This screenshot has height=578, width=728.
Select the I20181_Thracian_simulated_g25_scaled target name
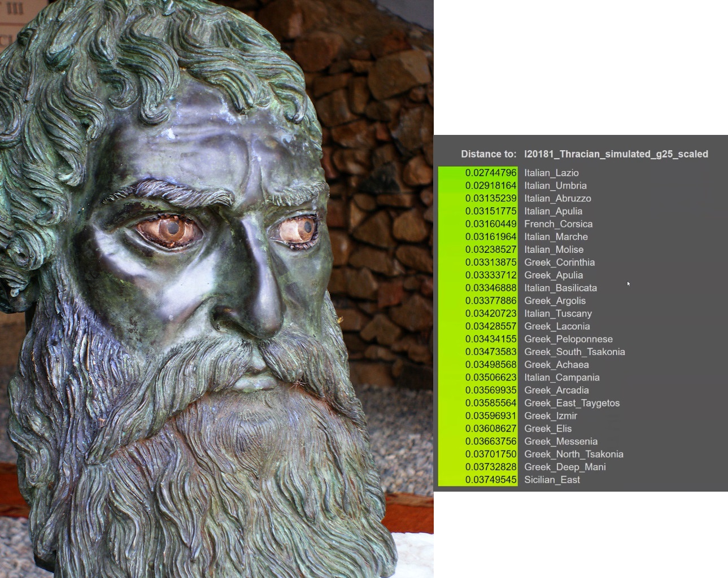point(616,154)
